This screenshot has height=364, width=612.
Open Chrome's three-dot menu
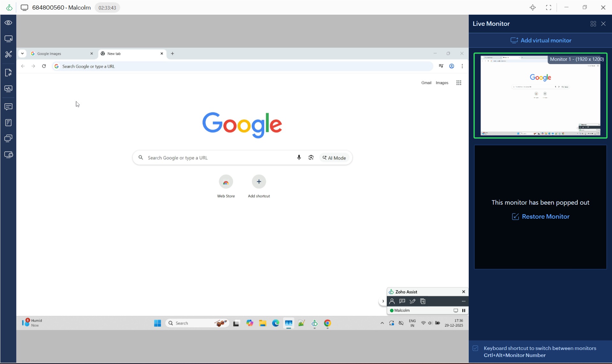click(462, 66)
